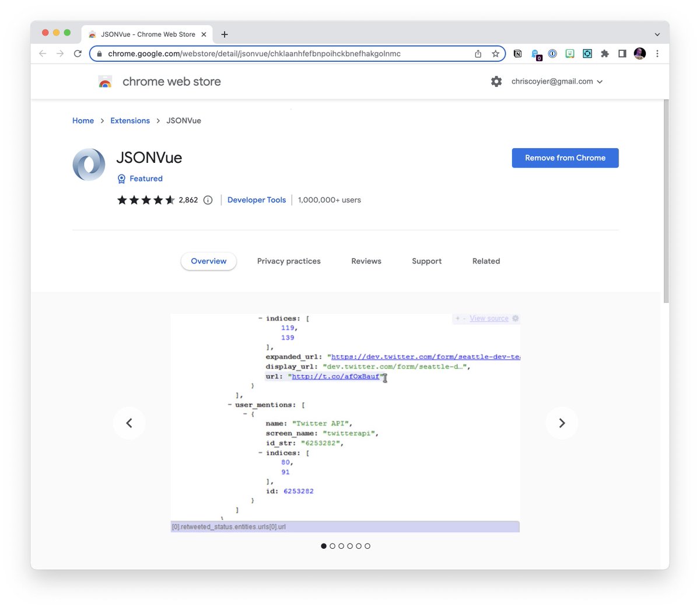Select the fourth carousel dot
Viewport: 700px width, 610px height.
[x=350, y=546]
